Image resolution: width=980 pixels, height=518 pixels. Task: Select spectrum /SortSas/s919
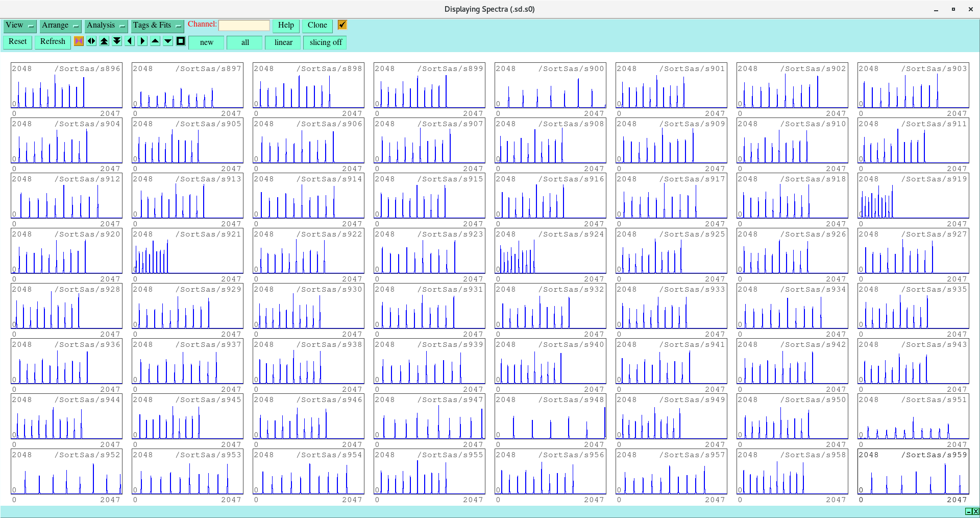(913, 196)
